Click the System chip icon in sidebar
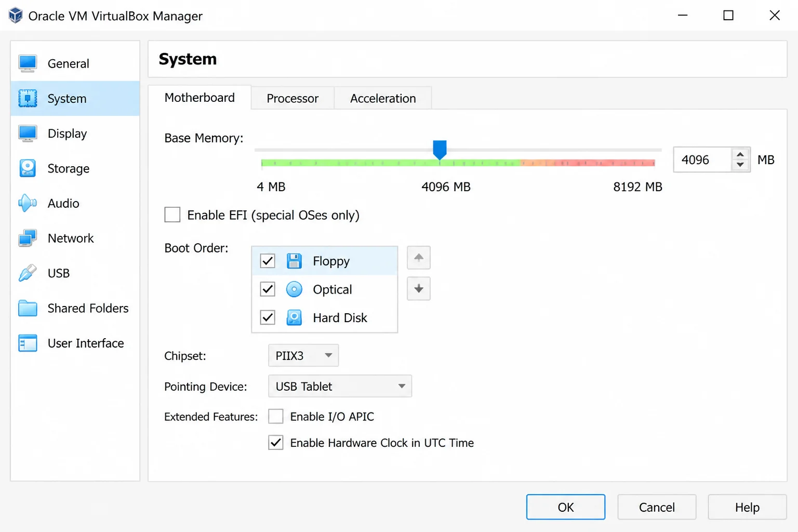 point(28,98)
